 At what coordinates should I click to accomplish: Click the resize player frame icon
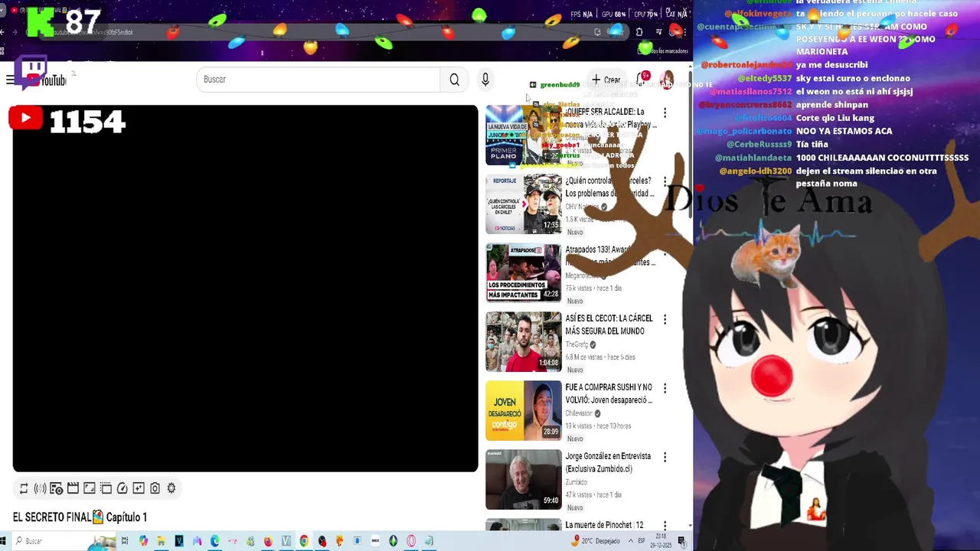point(89,488)
